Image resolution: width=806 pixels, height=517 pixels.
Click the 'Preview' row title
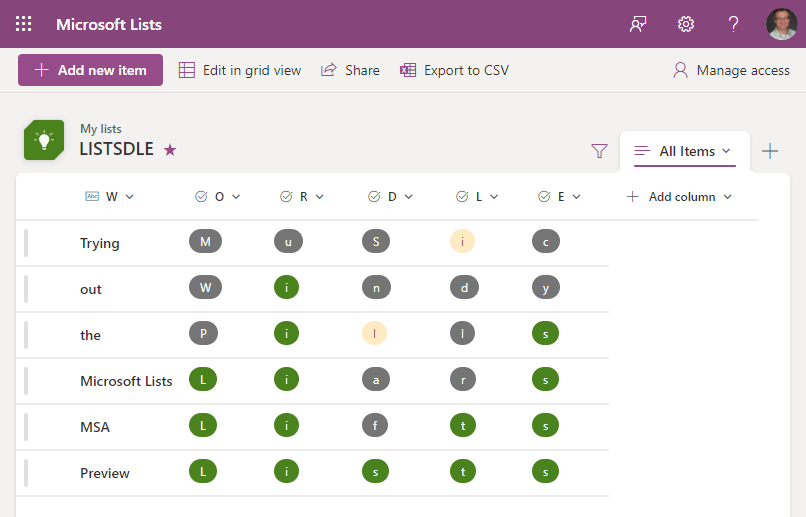pyautogui.click(x=105, y=473)
